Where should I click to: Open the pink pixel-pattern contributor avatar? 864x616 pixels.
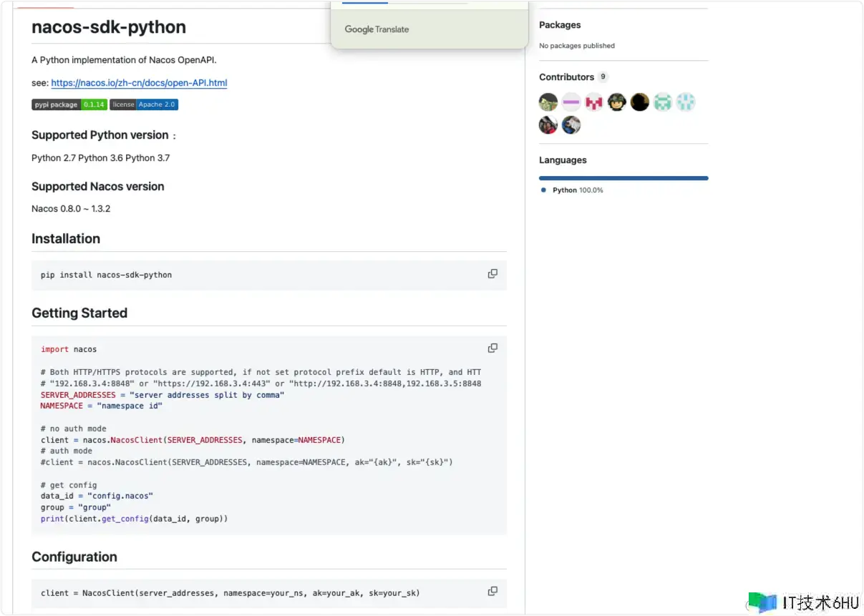pyautogui.click(x=594, y=102)
